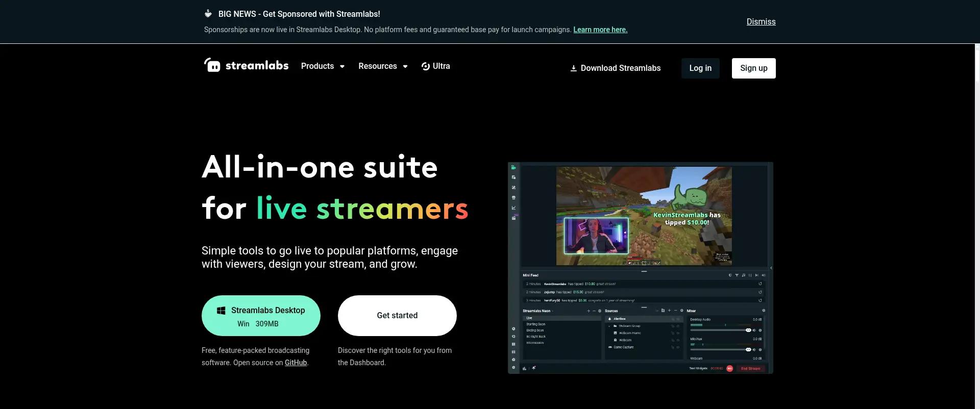
Task: Click the Mini Feed music note icon
Action: [744, 275]
